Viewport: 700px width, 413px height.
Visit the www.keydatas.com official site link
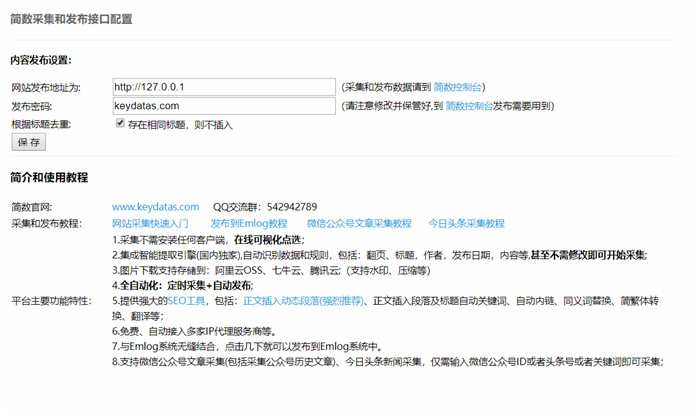pos(155,207)
